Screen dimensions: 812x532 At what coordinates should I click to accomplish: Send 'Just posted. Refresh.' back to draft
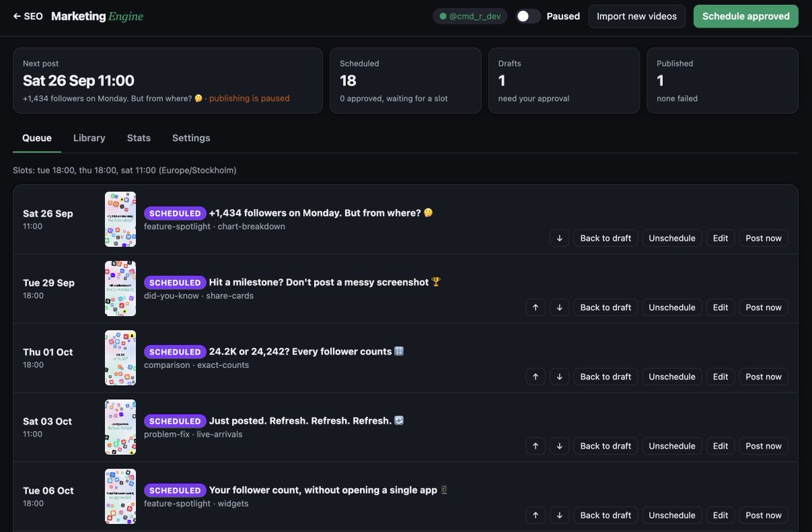(x=606, y=446)
